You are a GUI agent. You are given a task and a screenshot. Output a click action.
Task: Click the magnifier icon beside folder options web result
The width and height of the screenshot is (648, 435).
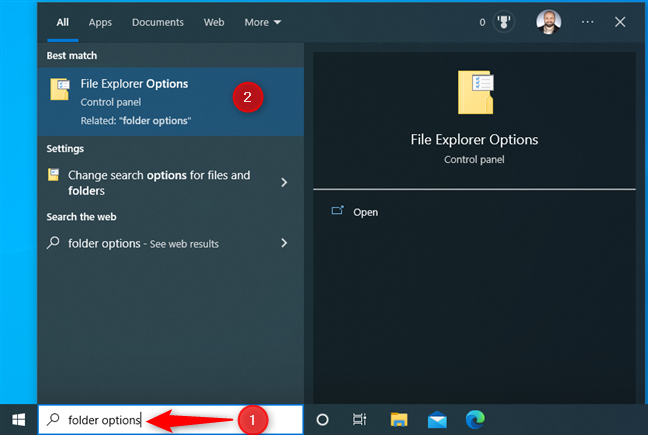click(53, 243)
